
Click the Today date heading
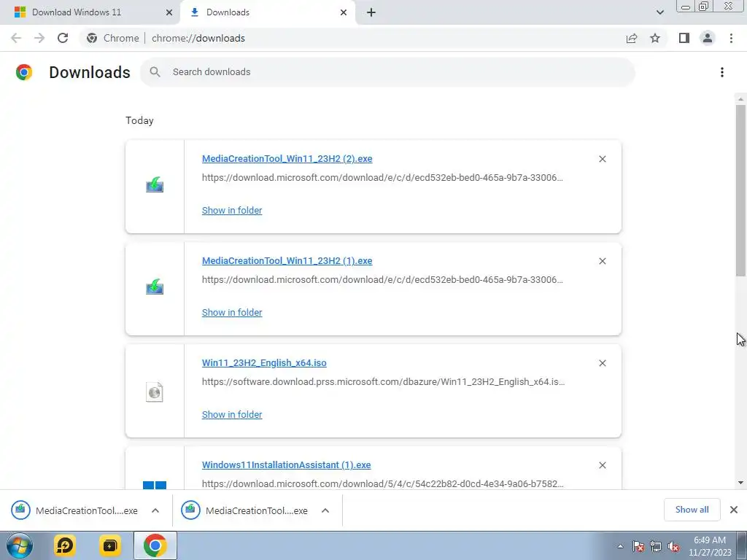[x=139, y=120]
